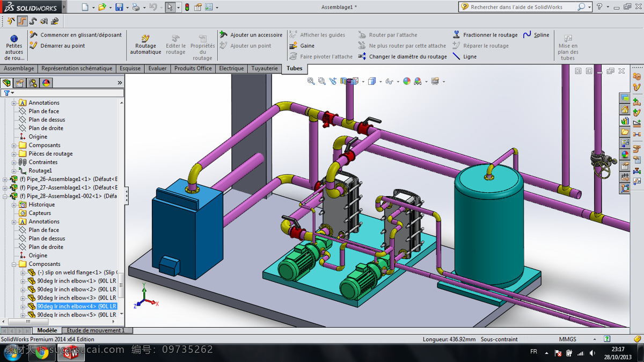Create a new document with the New icon
The image size is (644, 362).
[x=85, y=7]
